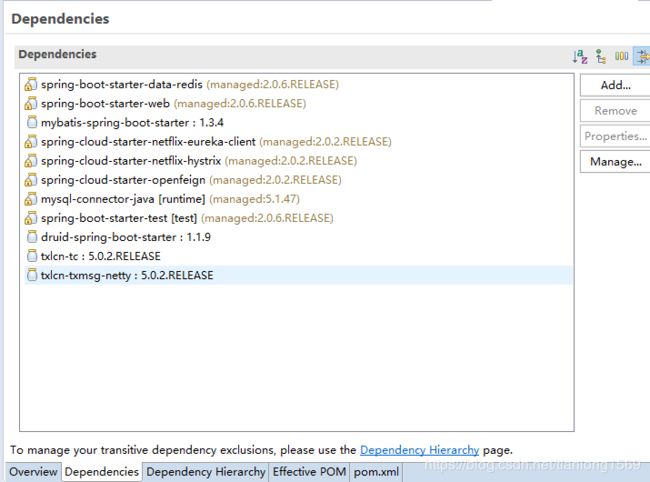Click the jar icon of spring-boot-starter-web
Screen dimensions: 650x482
coord(31,103)
